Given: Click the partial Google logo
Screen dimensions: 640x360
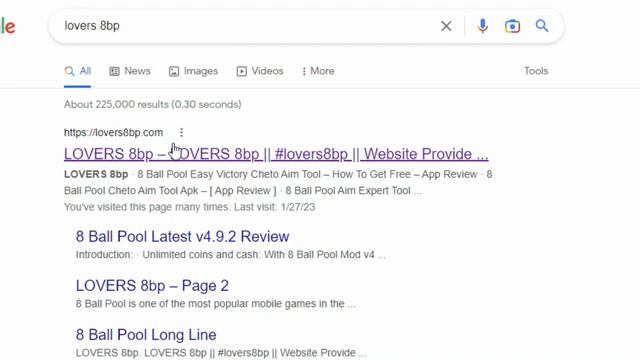Looking at the screenshot, I should coord(8,27).
